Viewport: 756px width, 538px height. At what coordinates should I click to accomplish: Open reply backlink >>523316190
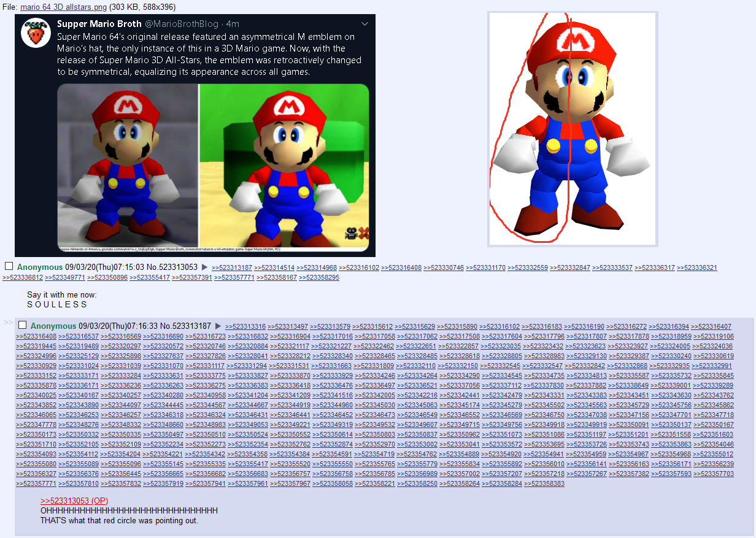pos(584,326)
